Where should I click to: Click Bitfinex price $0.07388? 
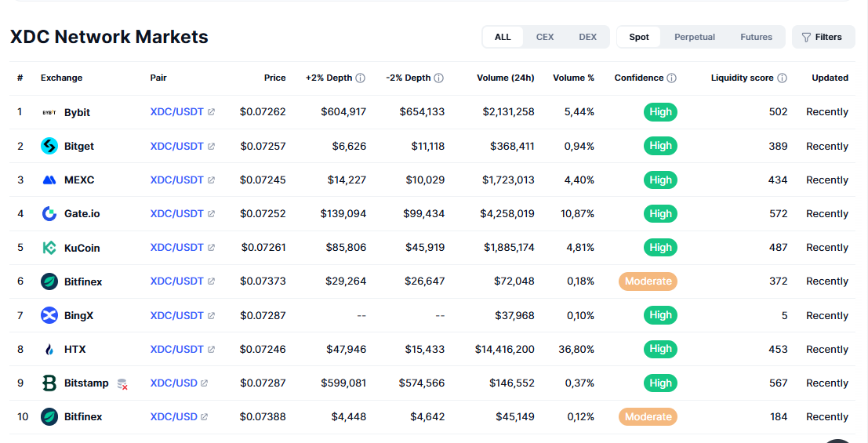click(263, 417)
